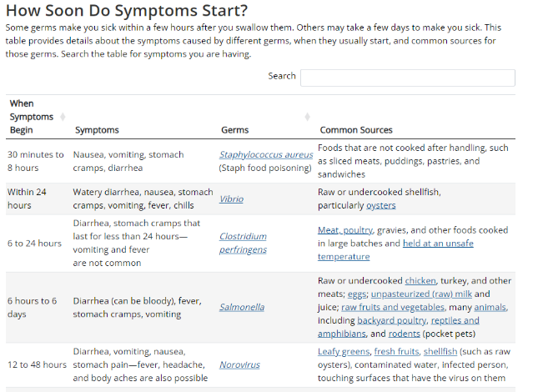Click the chicken link

[420, 281]
